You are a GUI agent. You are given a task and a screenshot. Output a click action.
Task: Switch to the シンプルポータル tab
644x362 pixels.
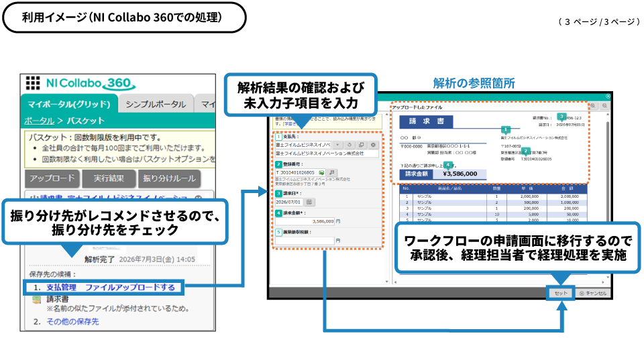click(155, 105)
